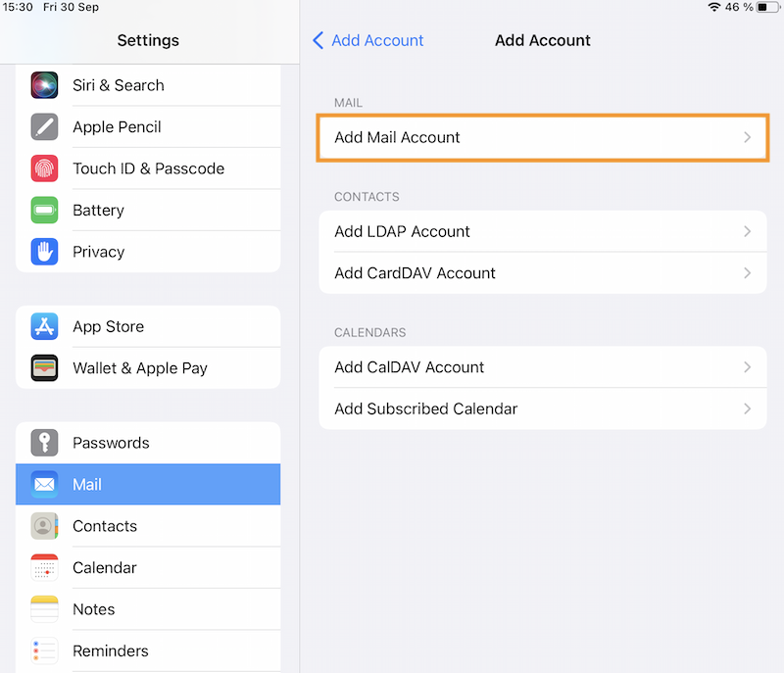Go back using Add Account back button
784x673 pixels.
click(x=368, y=40)
